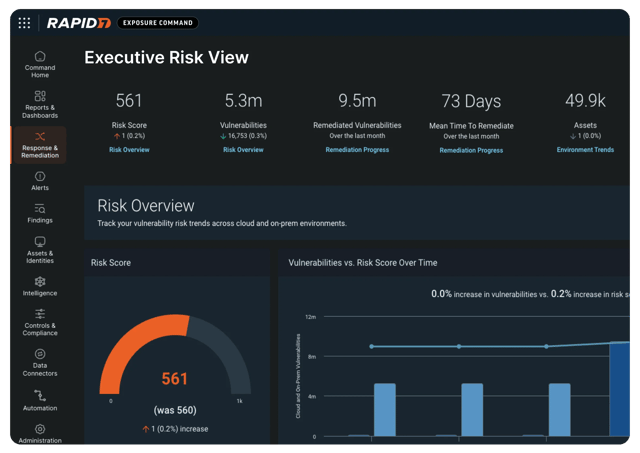Click the Risk Score panel title

coord(111,263)
